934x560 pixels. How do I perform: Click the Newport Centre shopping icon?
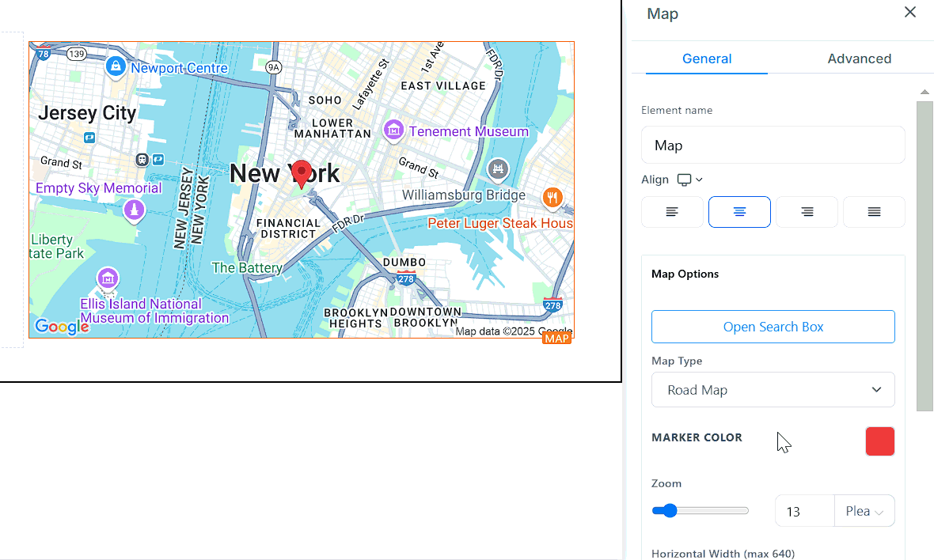pos(116,66)
